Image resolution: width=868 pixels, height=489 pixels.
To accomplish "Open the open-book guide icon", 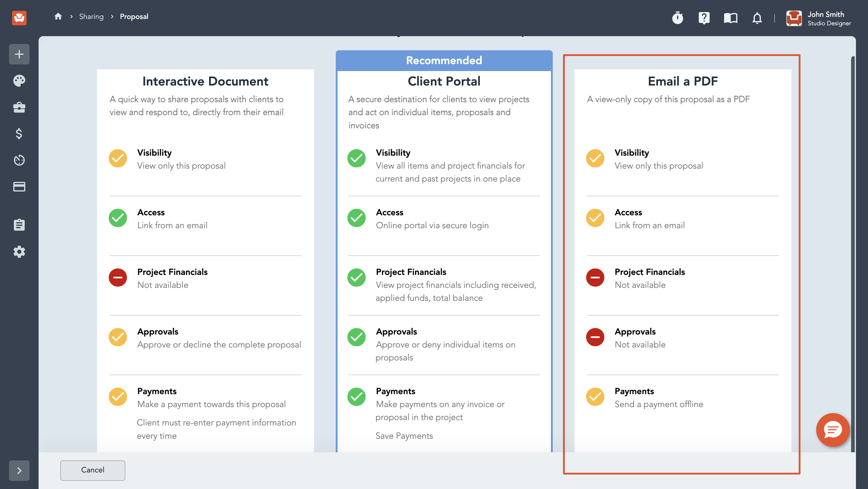I will click(731, 18).
